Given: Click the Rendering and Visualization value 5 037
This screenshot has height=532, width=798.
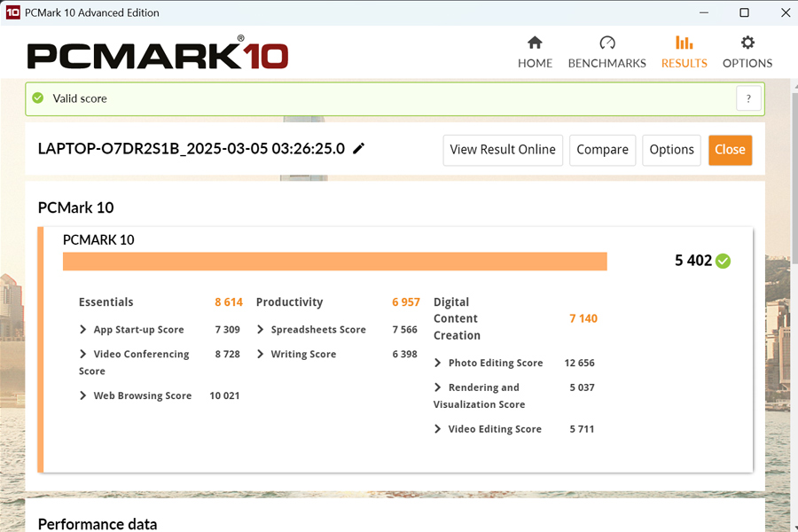Looking at the screenshot, I should tap(582, 387).
